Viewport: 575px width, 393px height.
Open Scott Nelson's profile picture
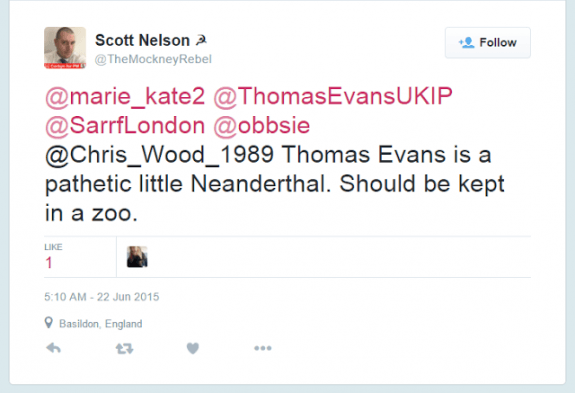65,48
